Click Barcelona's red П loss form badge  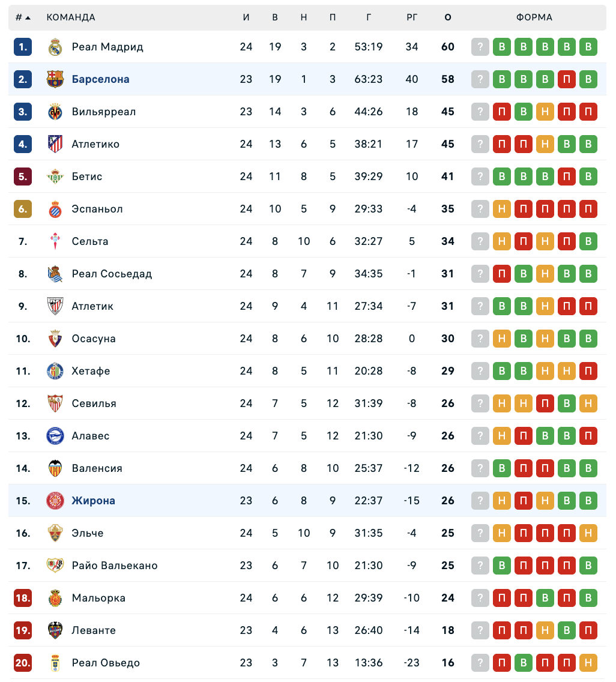[x=567, y=79]
